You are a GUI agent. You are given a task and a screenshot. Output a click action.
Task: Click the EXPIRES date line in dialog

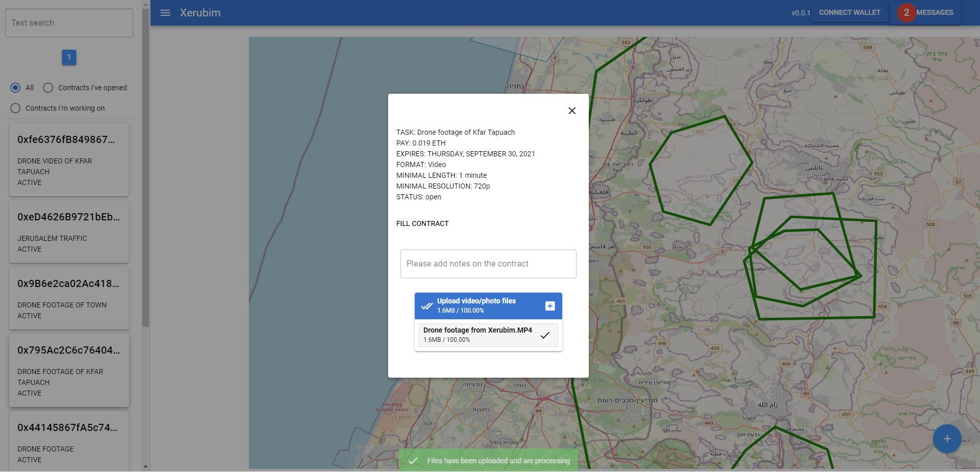(x=465, y=154)
